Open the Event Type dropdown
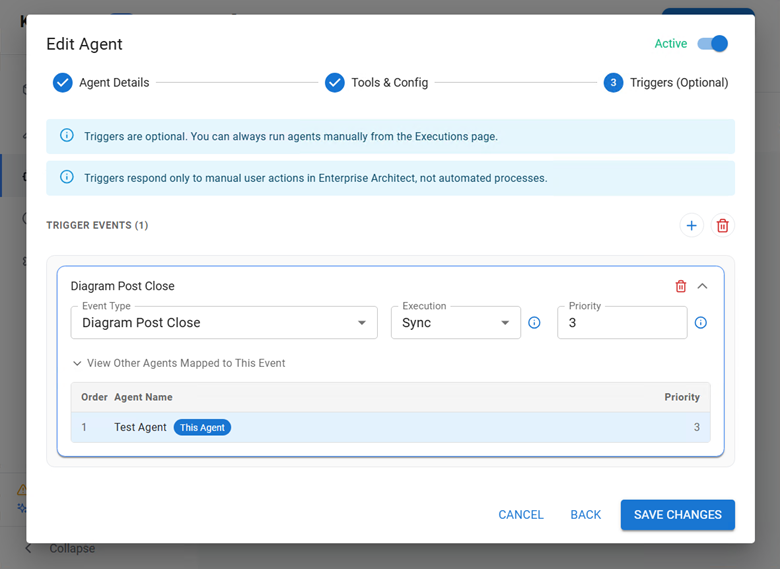 click(x=223, y=323)
